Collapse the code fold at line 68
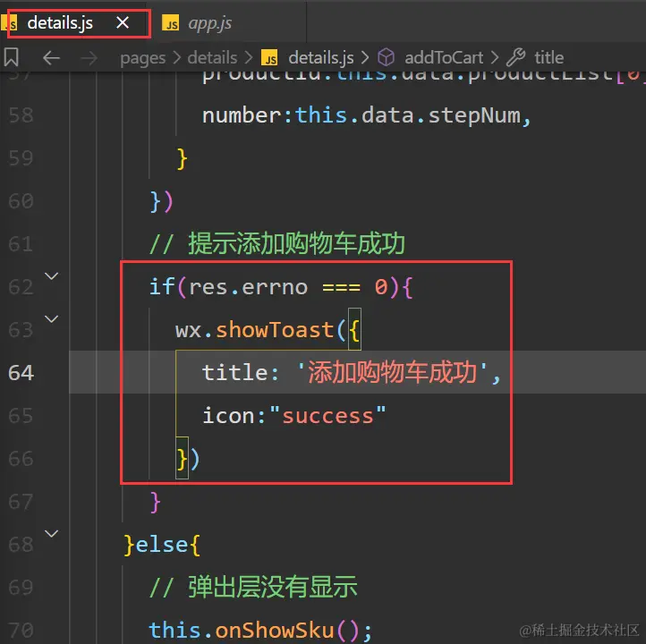Image resolution: width=646 pixels, height=644 pixels. 51,534
